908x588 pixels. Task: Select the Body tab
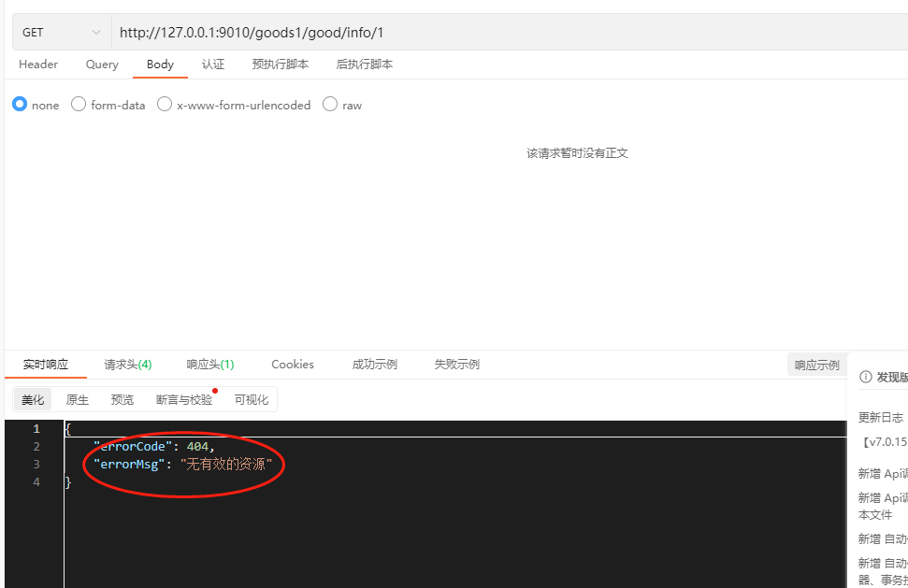coord(160,65)
